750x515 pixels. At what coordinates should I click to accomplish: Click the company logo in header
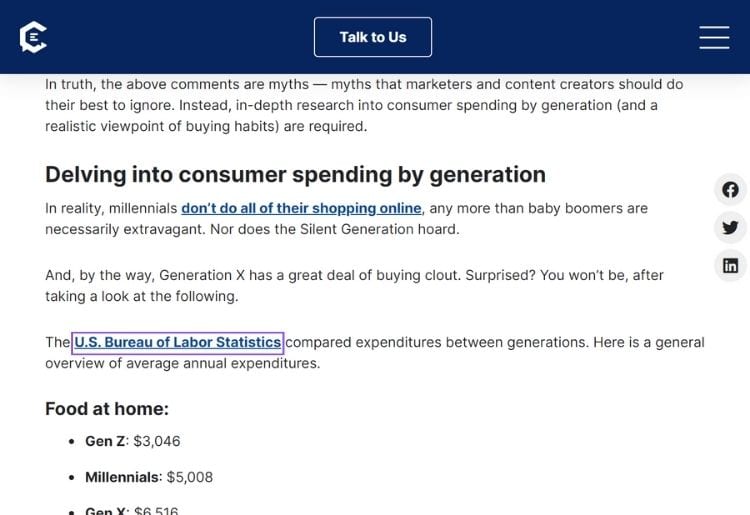33,37
